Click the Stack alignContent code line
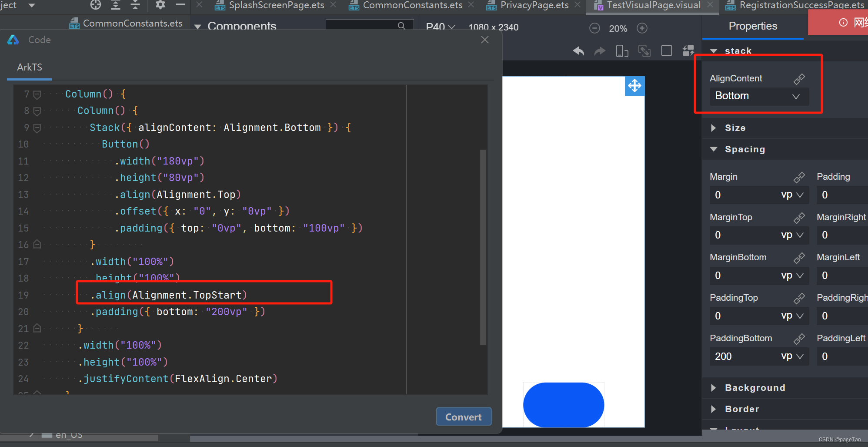Image resolution: width=868 pixels, height=447 pixels. tap(220, 128)
